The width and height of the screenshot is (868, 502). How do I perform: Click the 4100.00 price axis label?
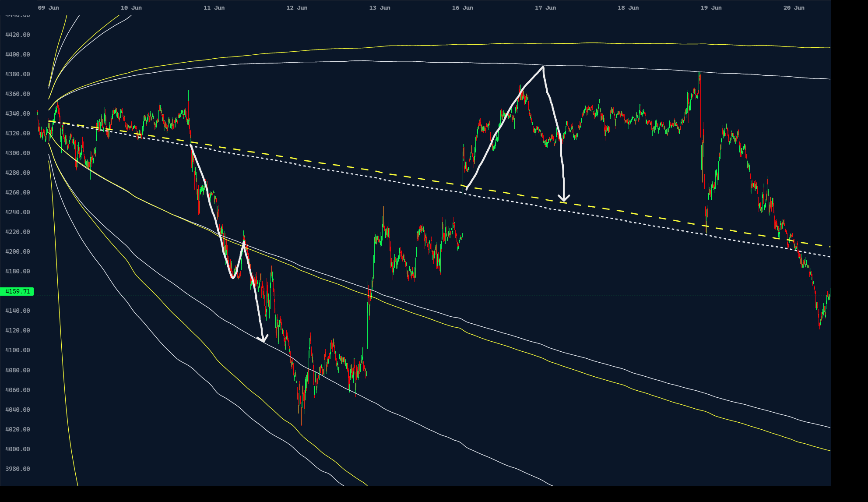[x=18, y=350]
